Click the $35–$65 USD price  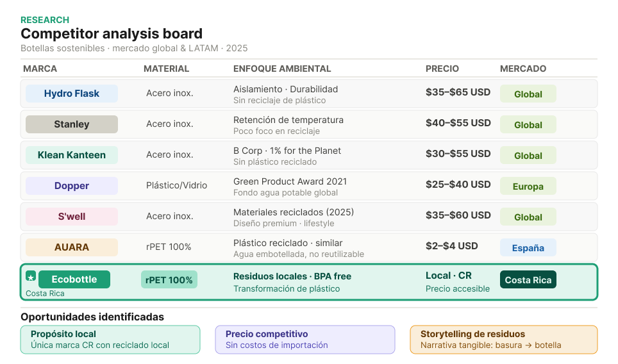click(458, 92)
